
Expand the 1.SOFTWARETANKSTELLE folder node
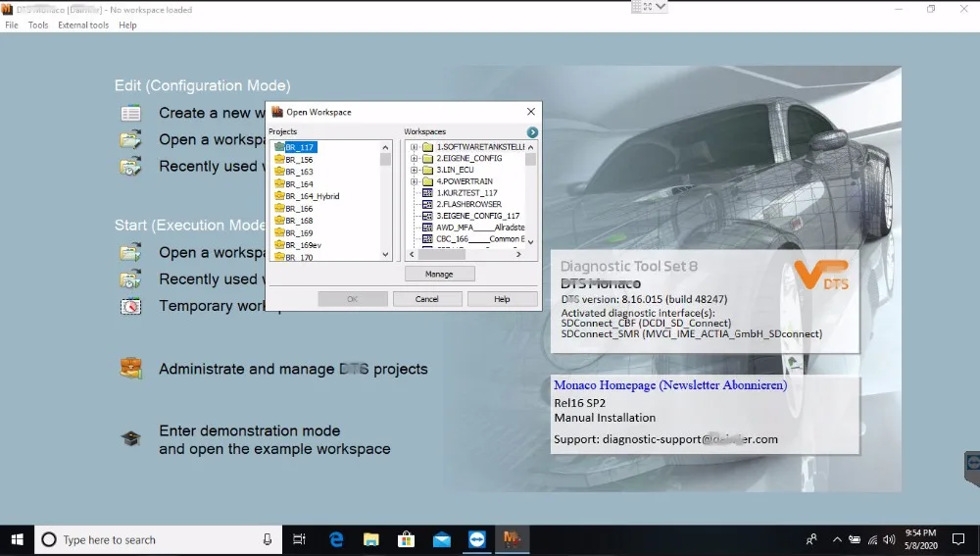(415, 147)
